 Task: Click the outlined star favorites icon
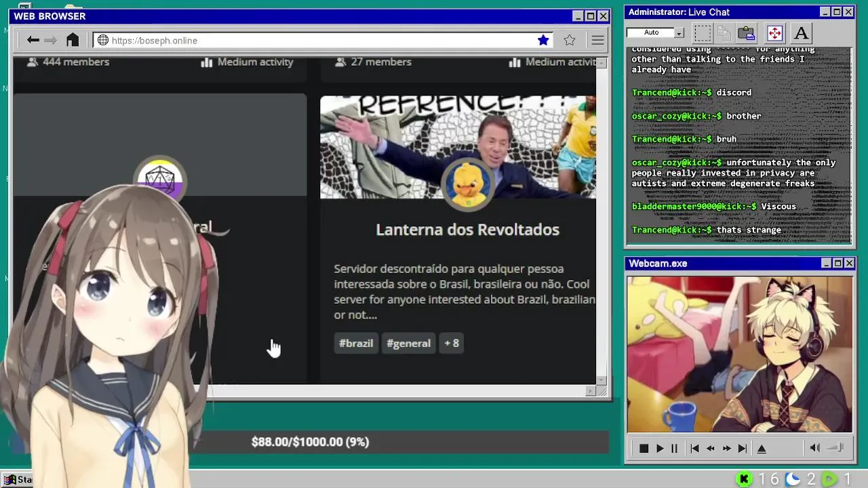[x=570, y=40]
